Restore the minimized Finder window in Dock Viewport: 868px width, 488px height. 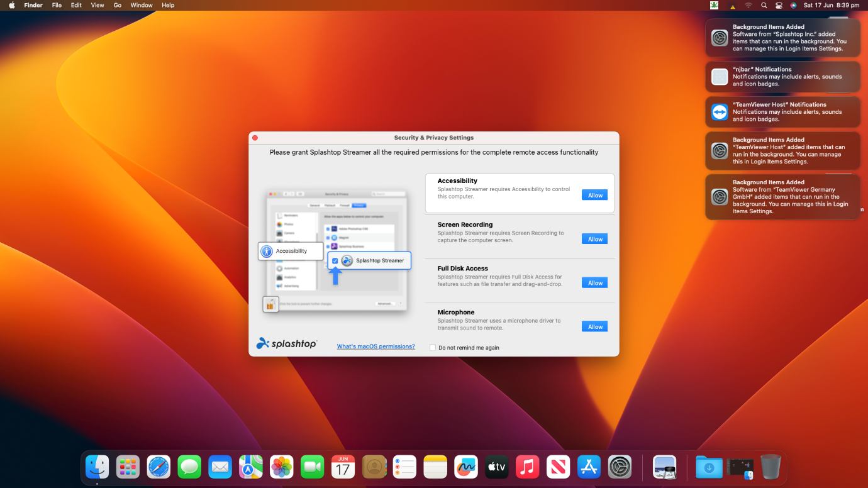(x=740, y=467)
